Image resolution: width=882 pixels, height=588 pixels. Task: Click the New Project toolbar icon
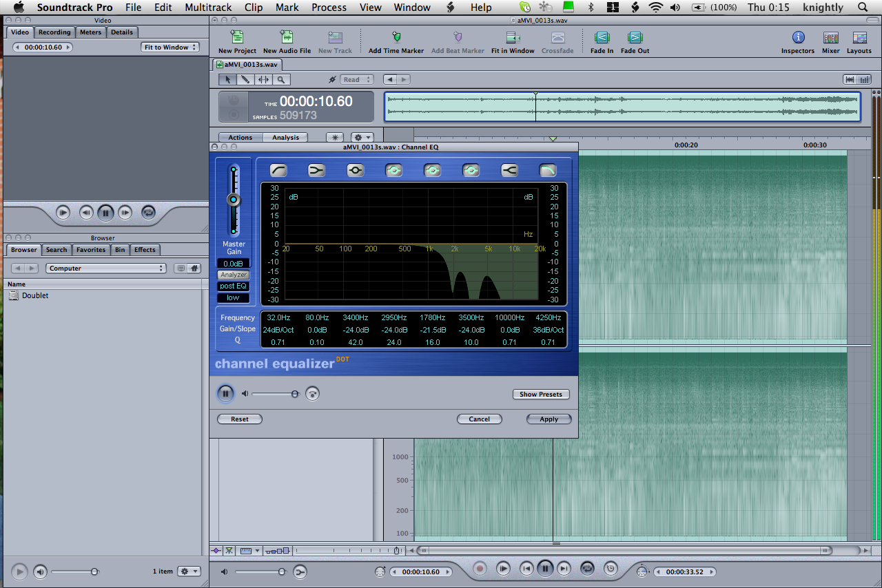coord(237,38)
